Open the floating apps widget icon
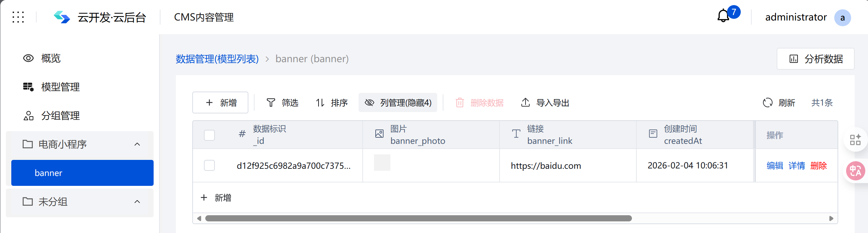Screen dimensions: 868x233 (855, 139)
